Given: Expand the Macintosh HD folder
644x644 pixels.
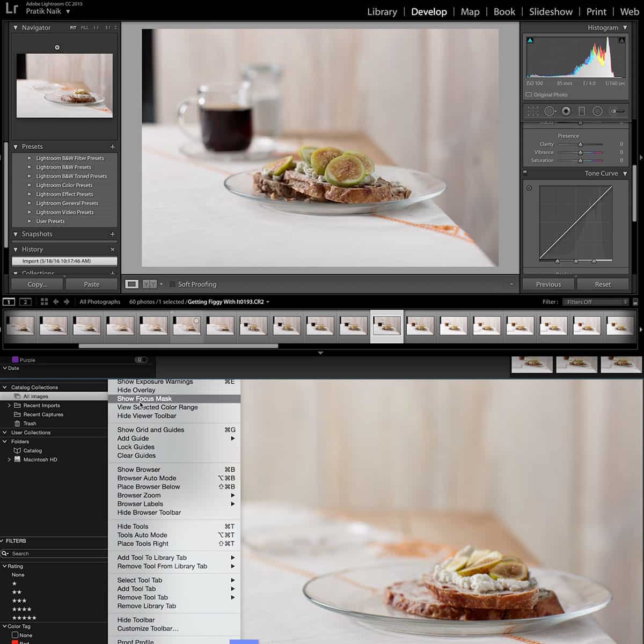Looking at the screenshot, I should click(9, 459).
